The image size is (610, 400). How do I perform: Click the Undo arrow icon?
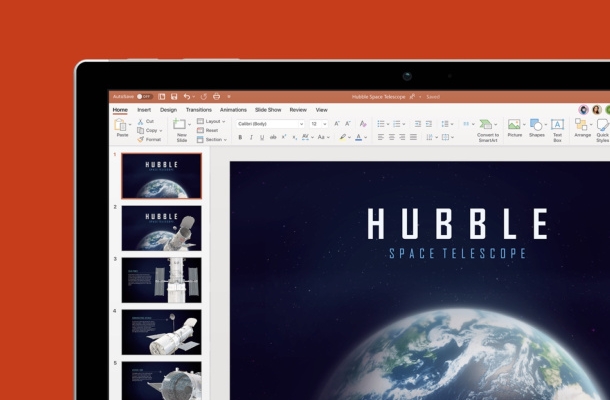(187, 96)
